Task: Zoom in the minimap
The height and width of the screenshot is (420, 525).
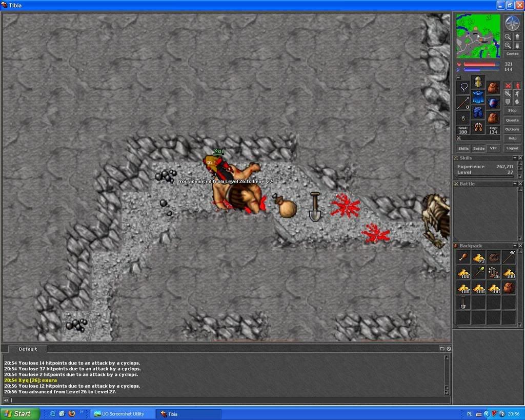Action: tap(508, 46)
